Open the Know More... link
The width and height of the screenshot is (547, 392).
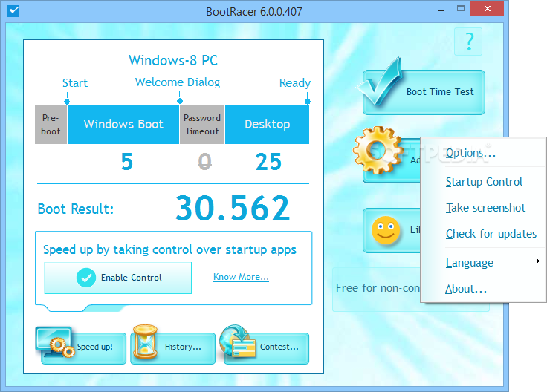click(x=241, y=277)
